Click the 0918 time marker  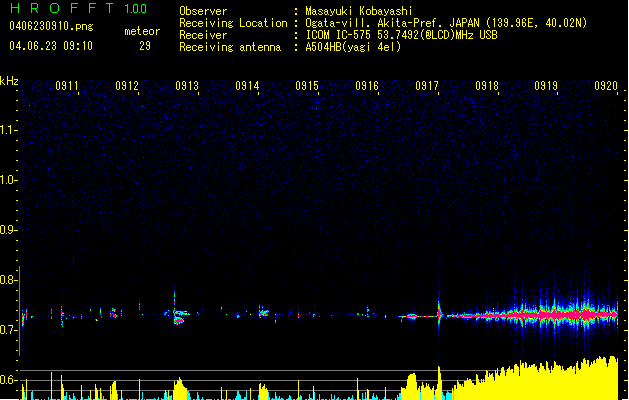(487, 86)
